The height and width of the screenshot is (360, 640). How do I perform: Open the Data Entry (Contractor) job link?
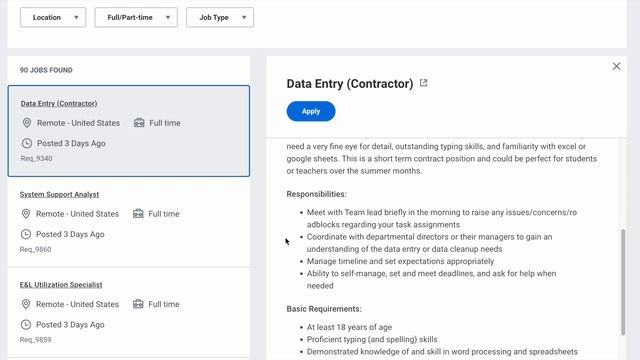59,104
